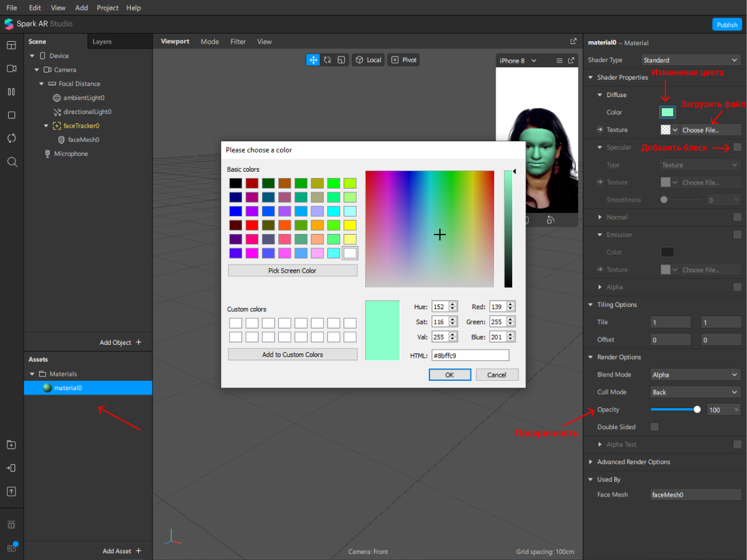747x560 pixels.
Task: Click OK in the color dialog
Action: pos(449,375)
